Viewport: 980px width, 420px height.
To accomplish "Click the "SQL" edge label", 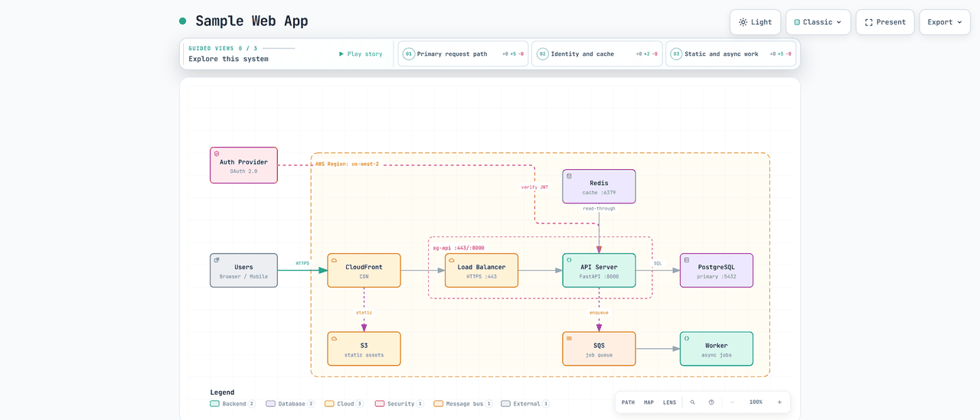I will pyautogui.click(x=658, y=263).
